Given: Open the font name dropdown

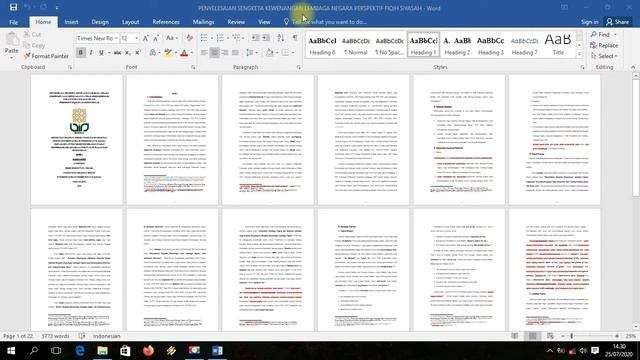Looking at the screenshot, I should [116, 38].
